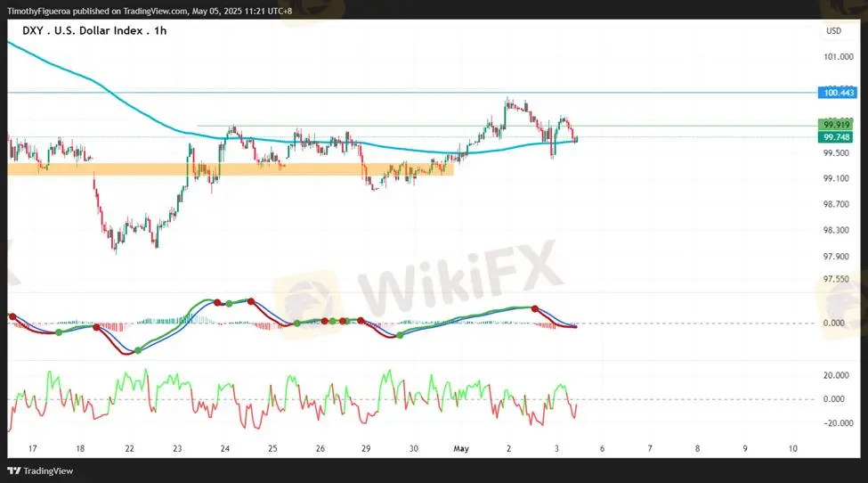Screen dimensions: 868x483
Task: Click the first red MACD crossover dot at far left
Action: 12,315
